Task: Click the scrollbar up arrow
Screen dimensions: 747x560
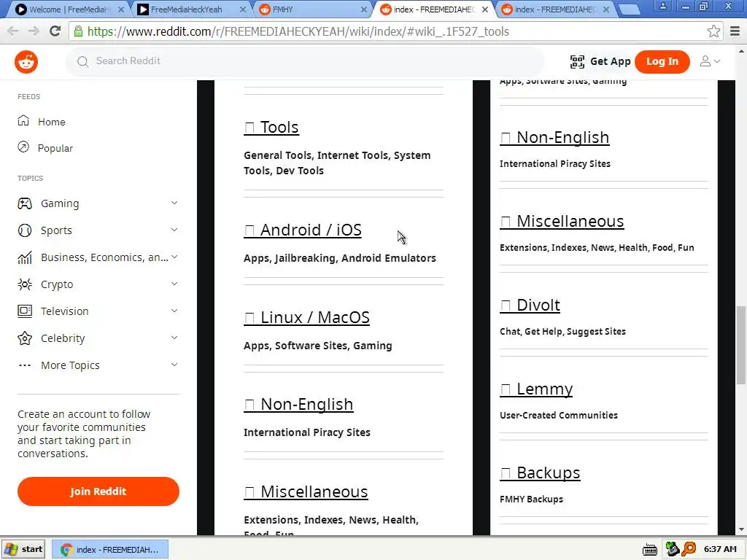Action: [x=741, y=50]
